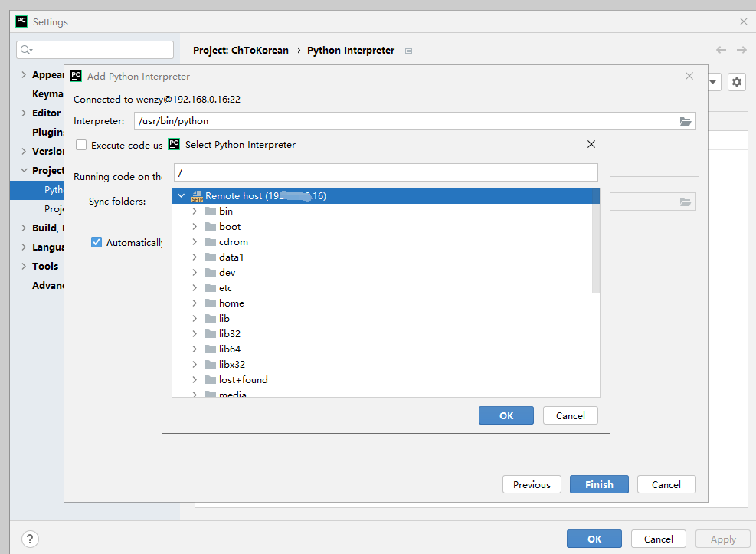Open the Advanced settings page
Image resolution: width=756 pixels, height=554 pixels.
(47, 286)
